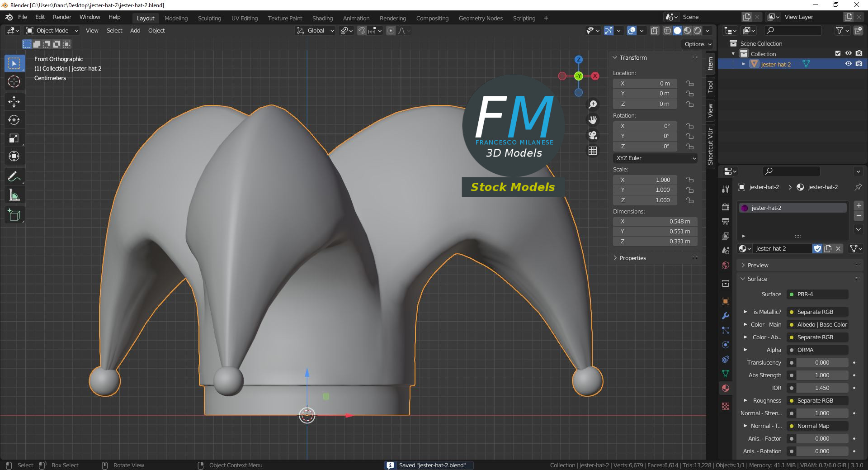The height and width of the screenshot is (470, 868).
Task: Click the Z axis on the navigation gizmo
Action: tap(579, 60)
